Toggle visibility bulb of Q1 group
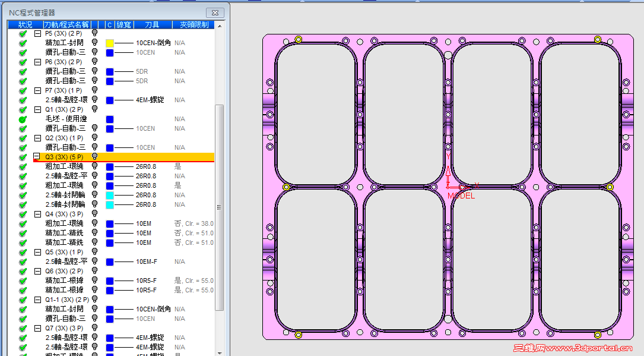 click(94, 109)
